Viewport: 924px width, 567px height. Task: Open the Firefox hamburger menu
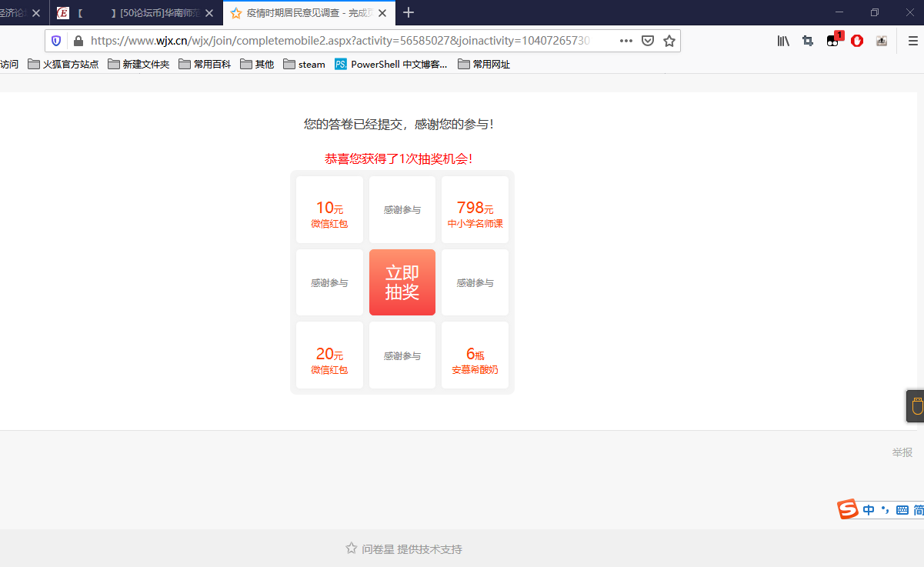[x=912, y=41]
